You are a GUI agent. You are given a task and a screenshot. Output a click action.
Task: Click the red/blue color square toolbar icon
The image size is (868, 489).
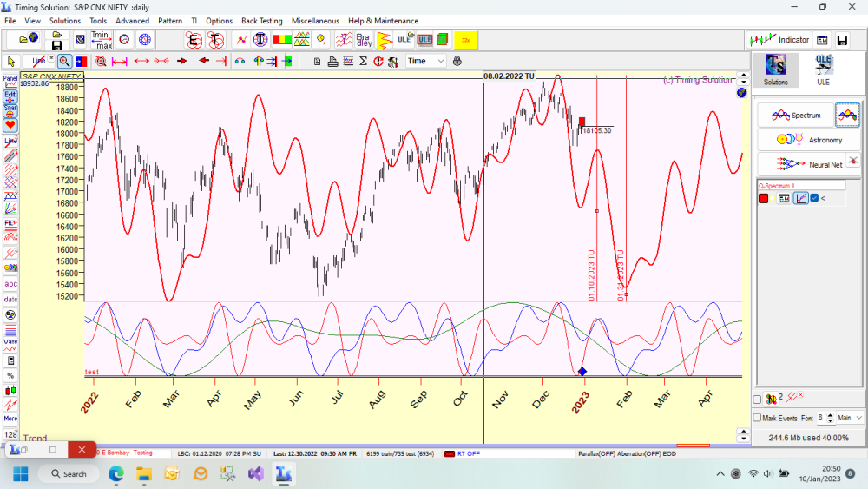coord(81,62)
